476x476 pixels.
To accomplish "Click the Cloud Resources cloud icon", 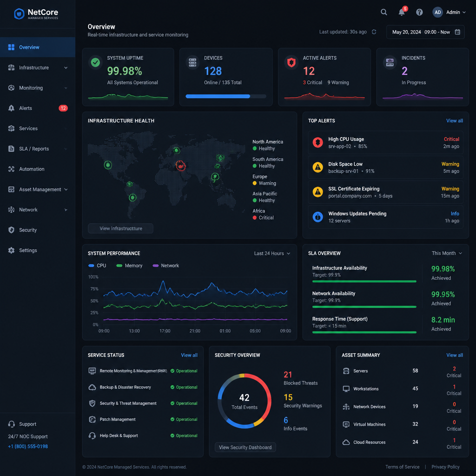I will (x=346, y=443).
